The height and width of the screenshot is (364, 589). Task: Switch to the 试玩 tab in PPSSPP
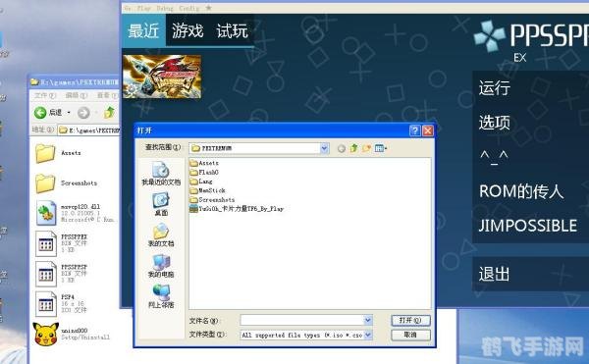232,30
